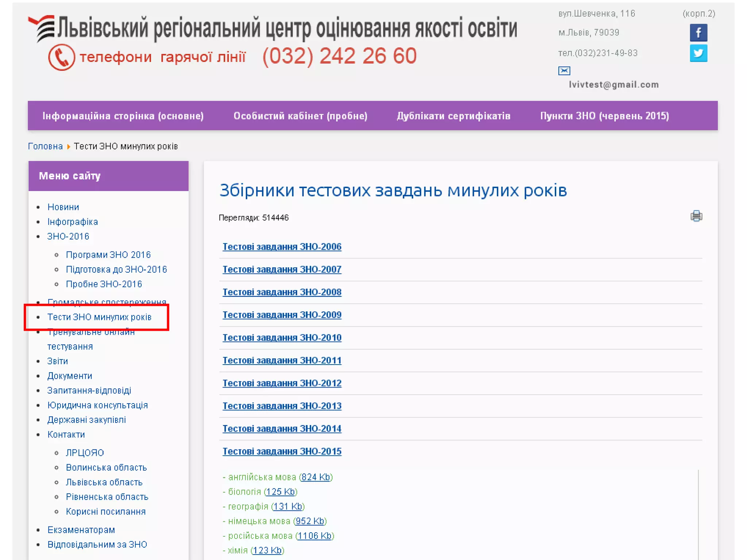
Task: Open the Twitter bird icon
Action: 698,53
